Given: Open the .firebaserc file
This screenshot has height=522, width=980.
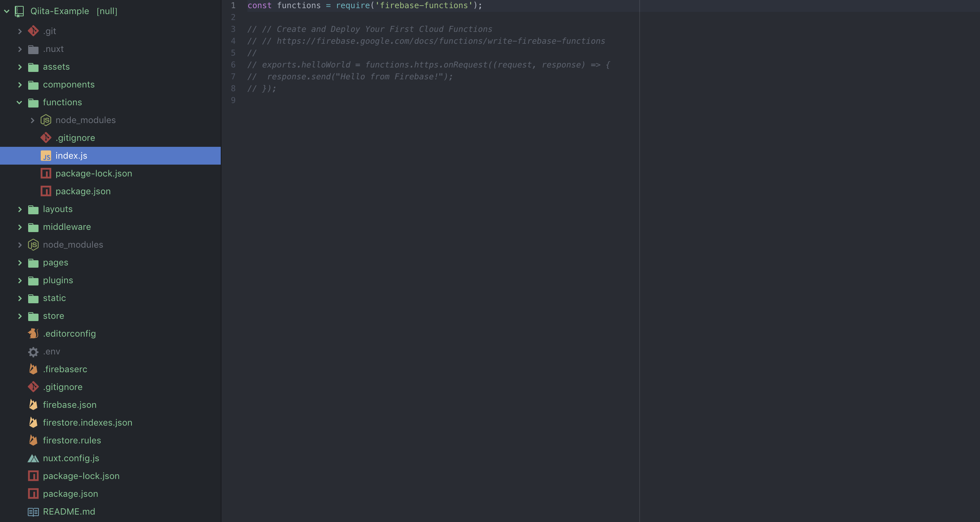Looking at the screenshot, I should tap(65, 369).
